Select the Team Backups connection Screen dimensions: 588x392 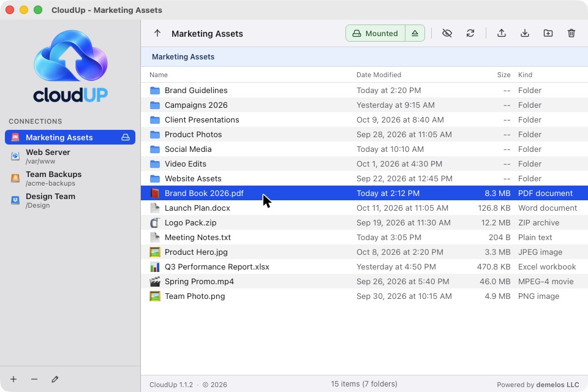tap(70, 178)
